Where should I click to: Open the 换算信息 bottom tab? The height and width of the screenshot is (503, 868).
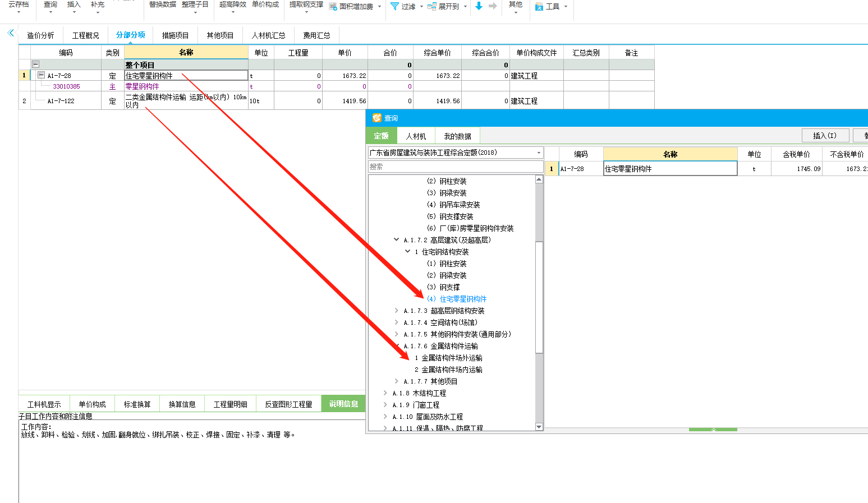pyautogui.click(x=182, y=404)
